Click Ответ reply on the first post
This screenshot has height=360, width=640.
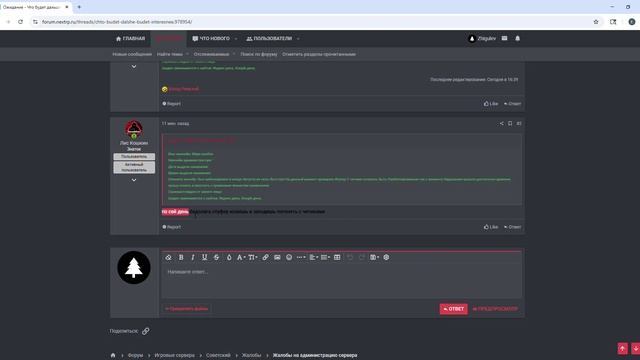[x=512, y=104]
